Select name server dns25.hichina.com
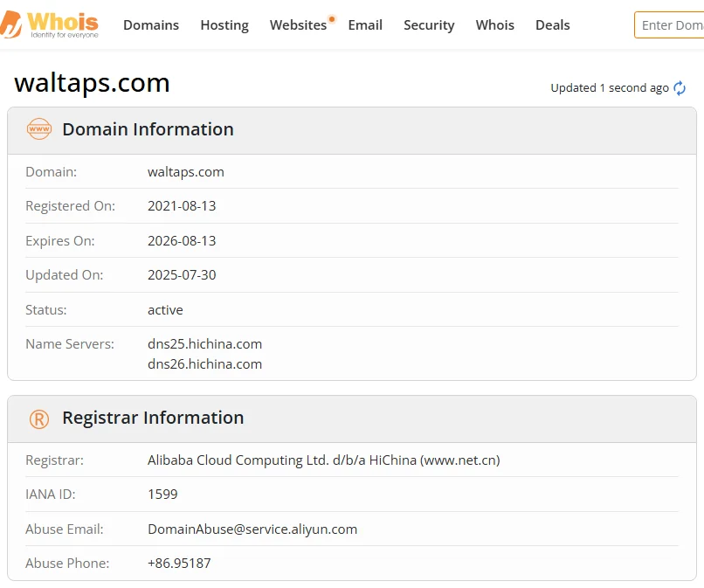The width and height of the screenshot is (704, 588). tap(204, 344)
